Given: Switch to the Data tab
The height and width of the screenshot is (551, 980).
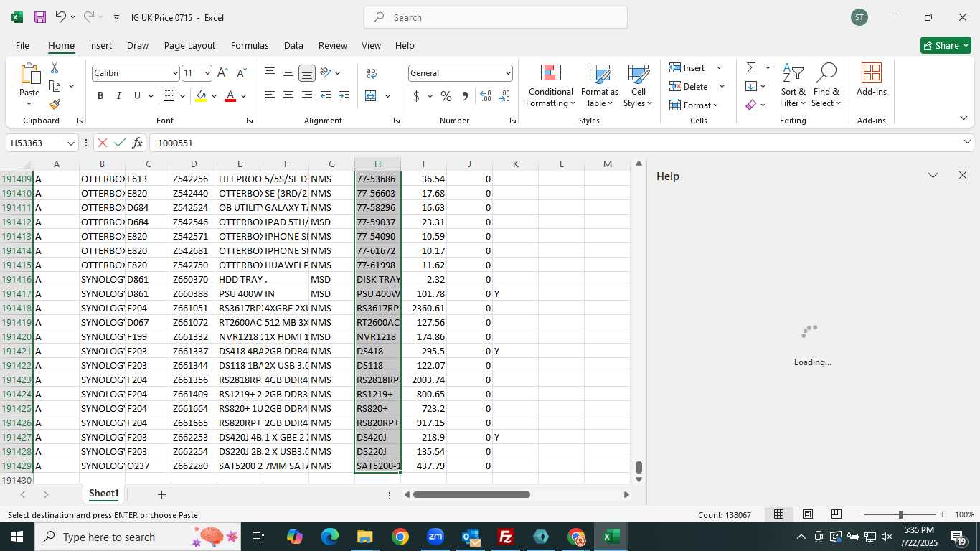Looking at the screenshot, I should [293, 45].
